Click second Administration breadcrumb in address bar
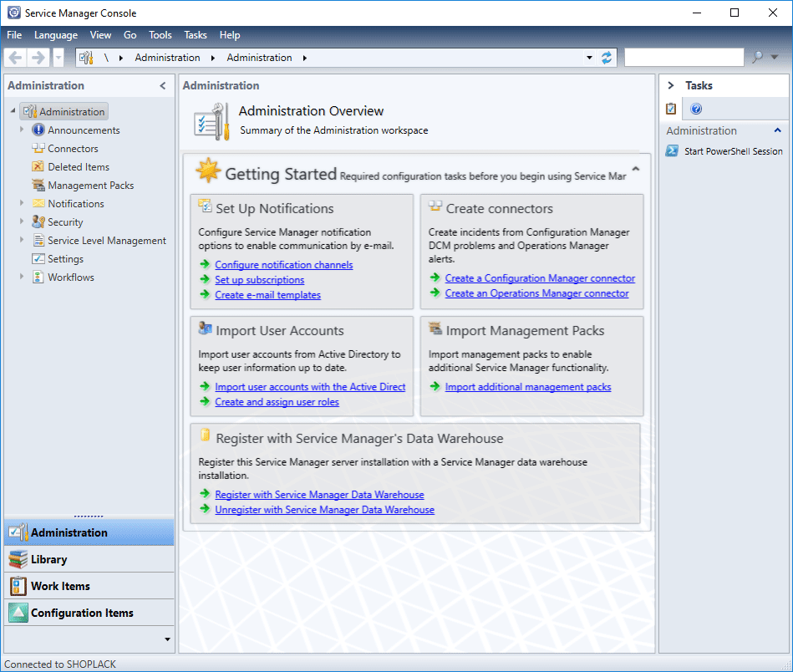This screenshot has width=793, height=672. (259, 58)
